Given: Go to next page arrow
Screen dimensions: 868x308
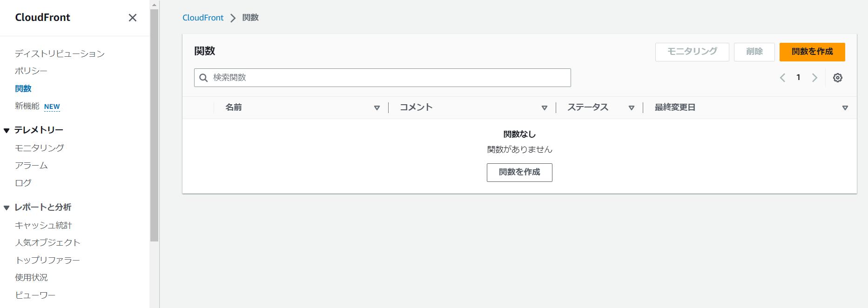Looking at the screenshot, I should coord(814,78).
